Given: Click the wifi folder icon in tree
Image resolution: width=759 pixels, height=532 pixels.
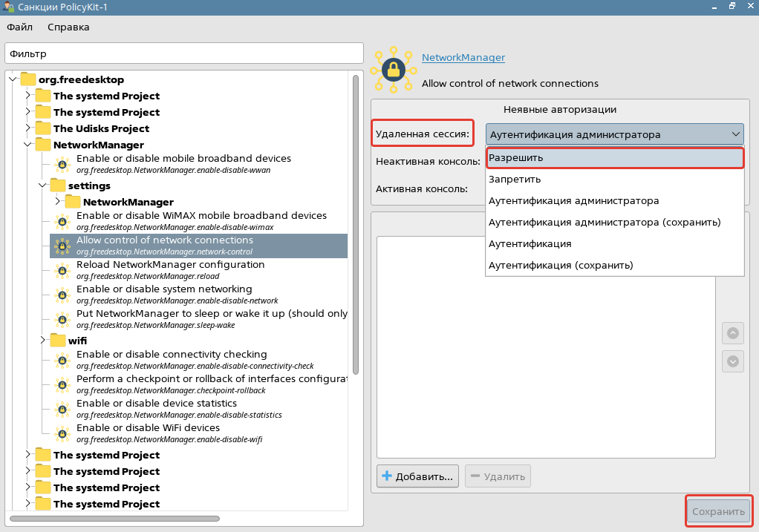Looking at the screenshot, I should (x=58, y=341).
